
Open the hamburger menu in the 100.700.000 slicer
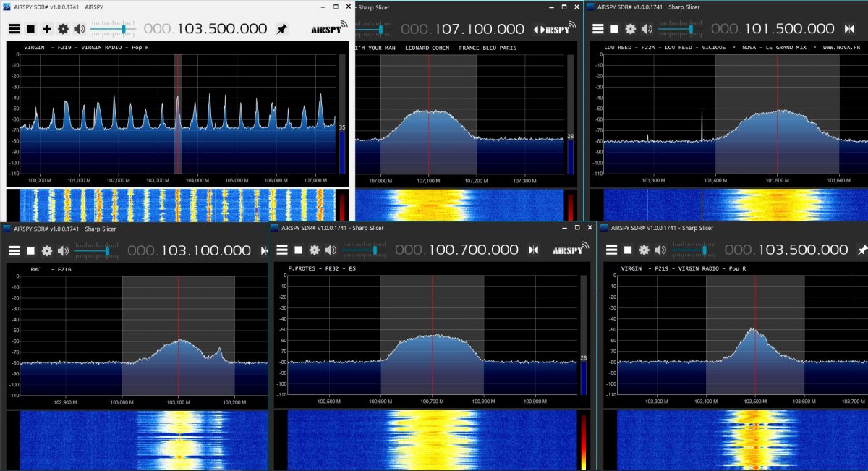pos(282,250)
